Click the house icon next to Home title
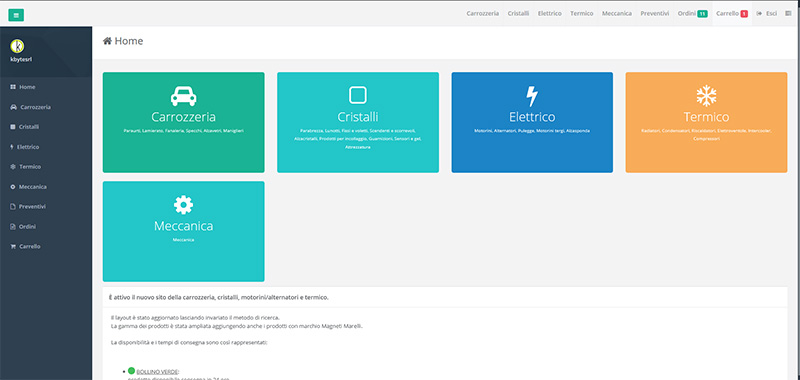Screen dimensions: 800x380 [107, 41]
